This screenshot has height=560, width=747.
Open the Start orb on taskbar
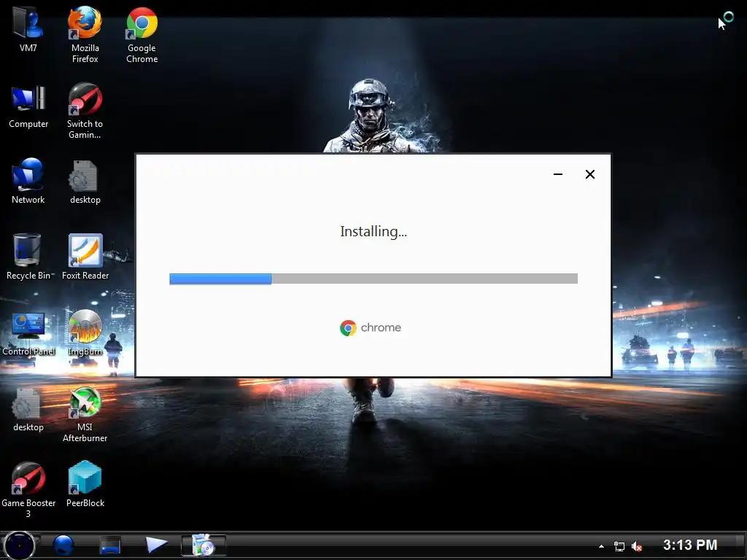click(20, 545)
